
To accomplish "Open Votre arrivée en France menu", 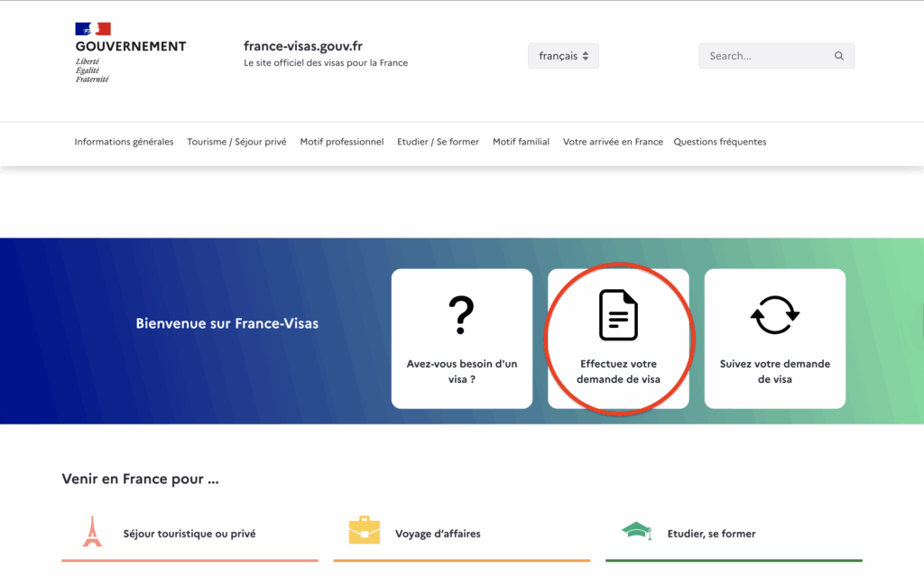I will [613, 142].
